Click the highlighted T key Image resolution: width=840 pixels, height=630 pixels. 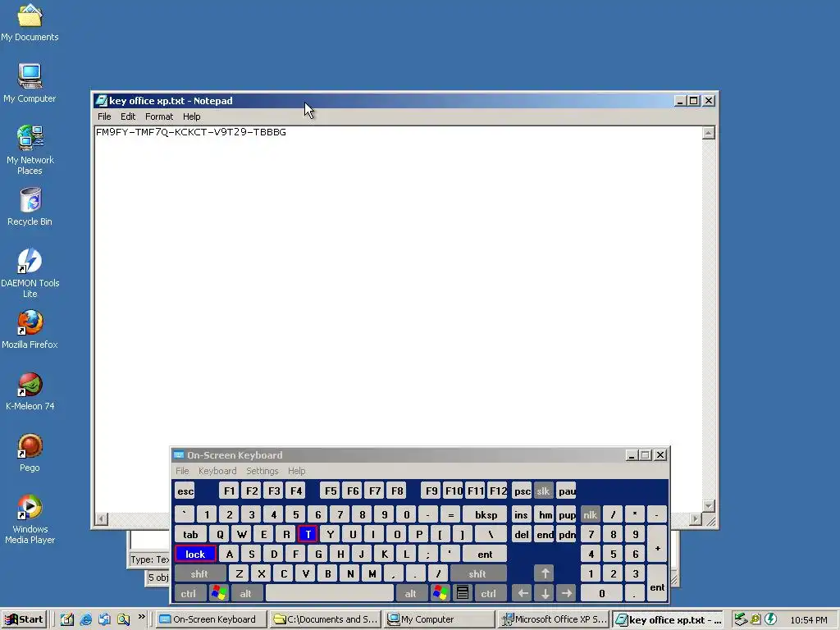click(x=308, y=534)
